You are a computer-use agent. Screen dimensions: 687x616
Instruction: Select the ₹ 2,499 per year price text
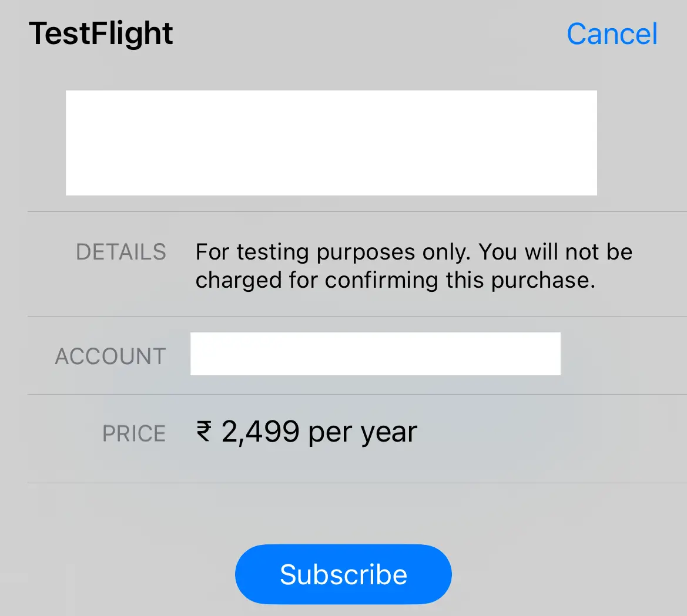(x=306, y=432)
